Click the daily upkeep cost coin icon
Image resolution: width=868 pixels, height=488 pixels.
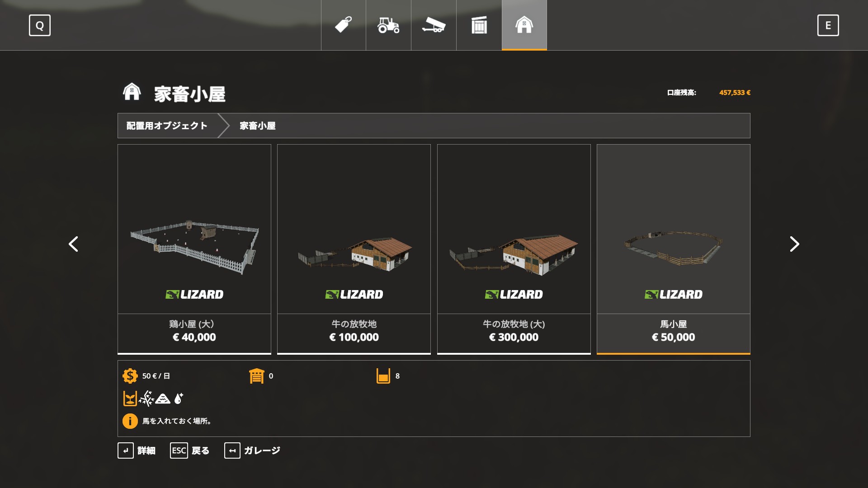coord(130,376)
